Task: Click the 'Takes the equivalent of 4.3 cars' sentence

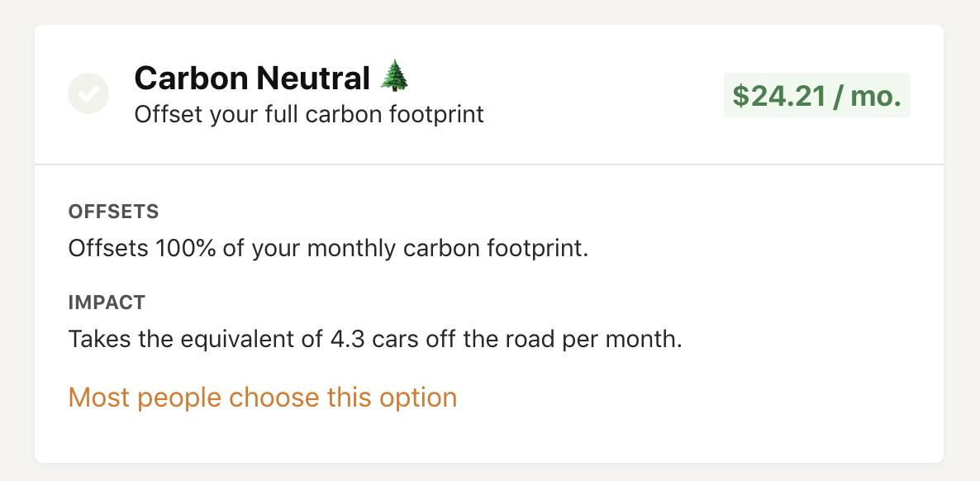Action: coord(374,339)
